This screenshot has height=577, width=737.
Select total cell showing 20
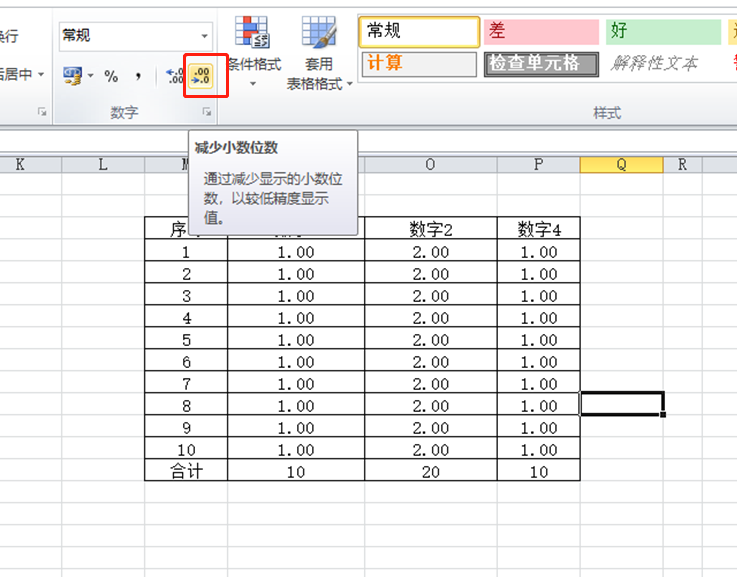coord(431,471)
